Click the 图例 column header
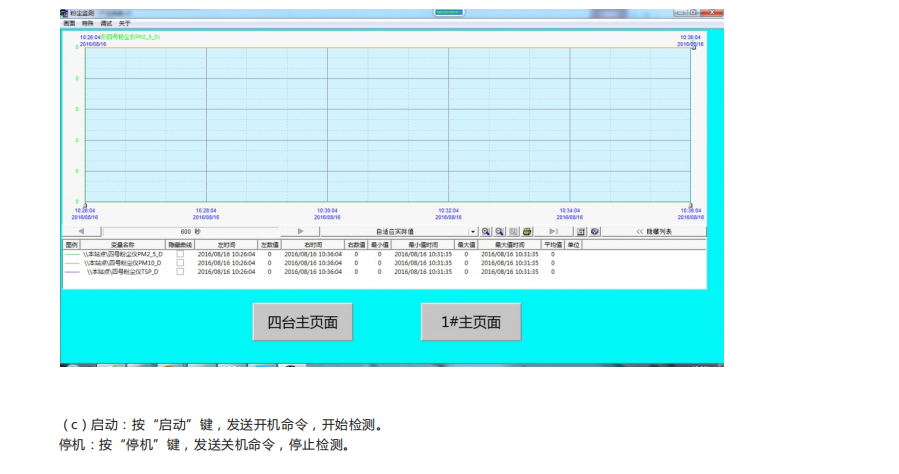Viewport: 899px width, 474px height. [71, 245]
